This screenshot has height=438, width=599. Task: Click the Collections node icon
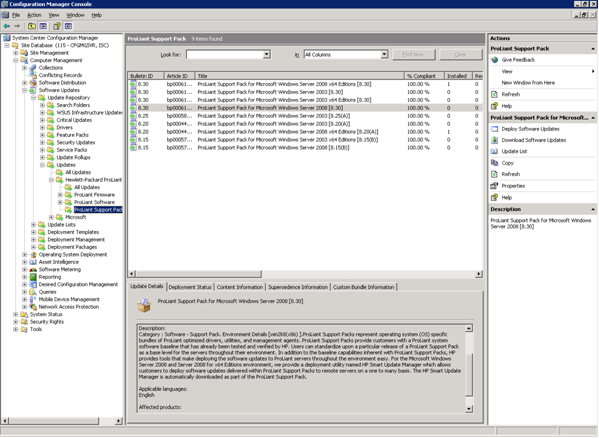33,68
